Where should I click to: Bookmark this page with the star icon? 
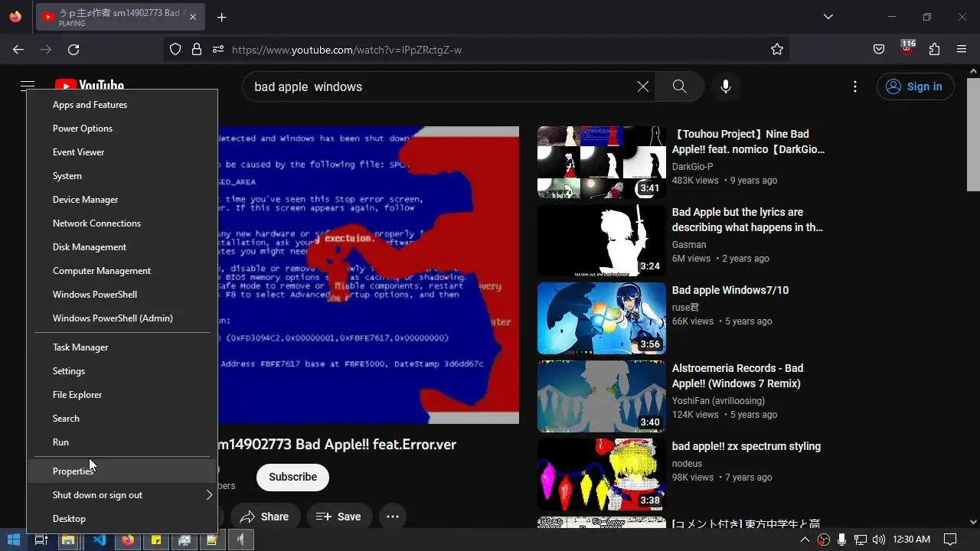click(x=777, y=50)
